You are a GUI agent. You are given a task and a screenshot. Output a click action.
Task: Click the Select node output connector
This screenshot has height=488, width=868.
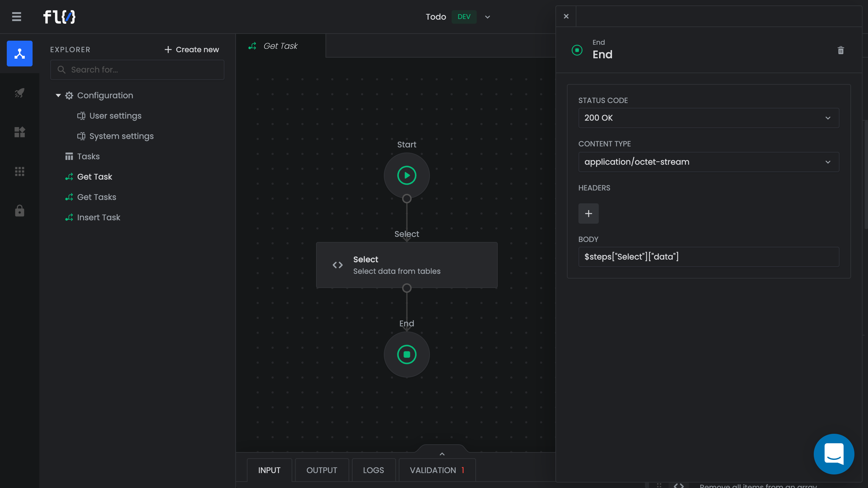[x=407, y=288]
